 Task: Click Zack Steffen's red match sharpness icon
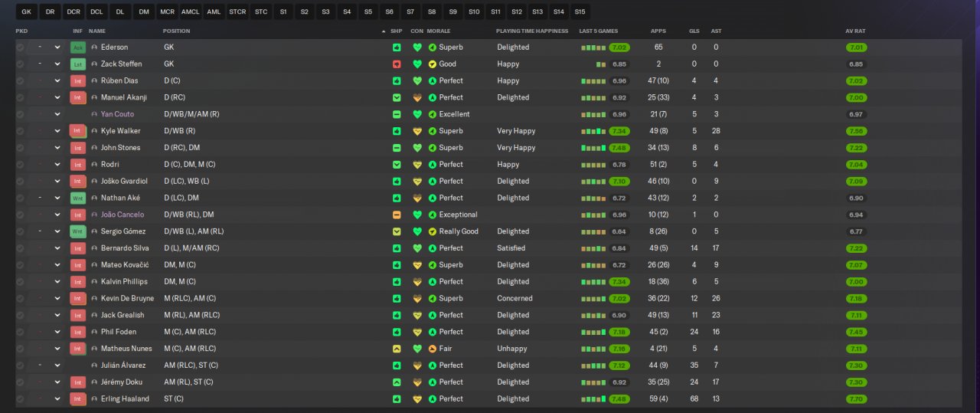(x=397, y=64)
